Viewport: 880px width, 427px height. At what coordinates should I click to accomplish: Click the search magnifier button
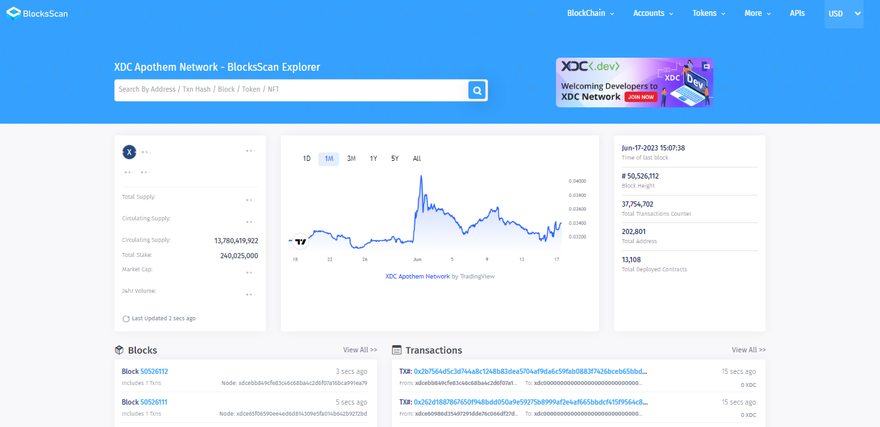pos(477,90)
